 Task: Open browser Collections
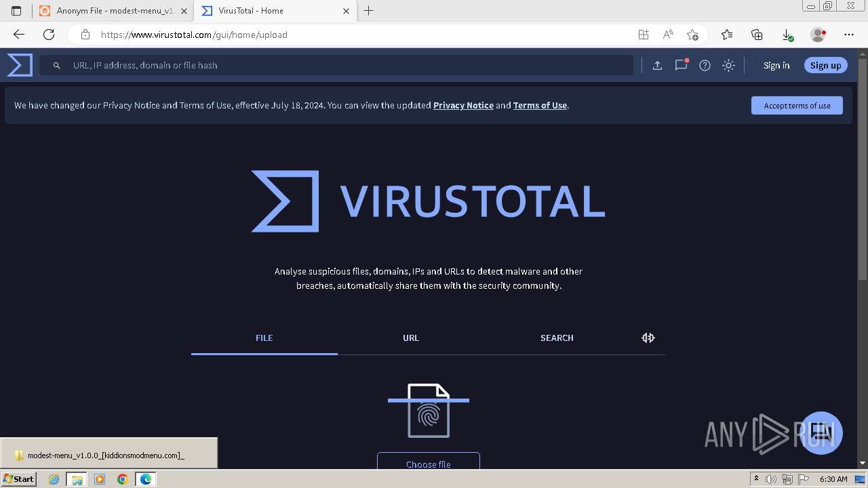(757, 35)
